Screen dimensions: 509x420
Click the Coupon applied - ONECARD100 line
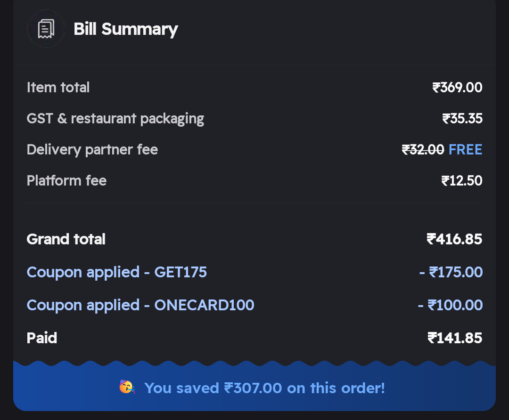140,305
